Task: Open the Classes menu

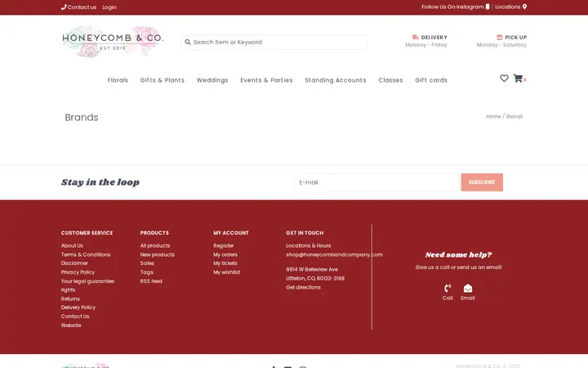Action: tap(390, 80)
